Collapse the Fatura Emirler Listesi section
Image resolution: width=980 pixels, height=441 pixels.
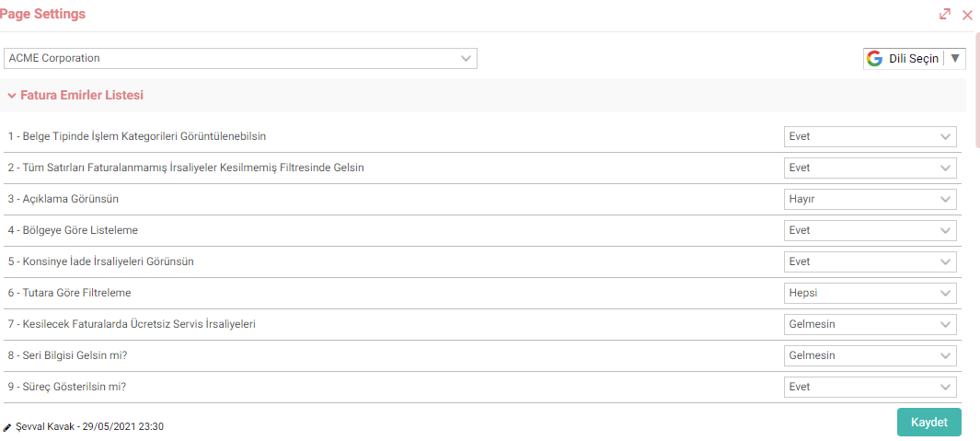[11, 96]
